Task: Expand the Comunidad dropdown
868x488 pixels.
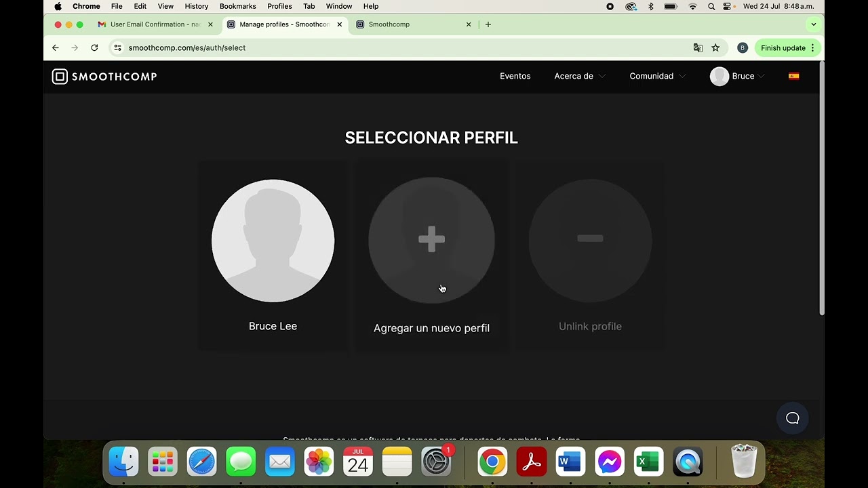Action: click(x=658, y=76)
